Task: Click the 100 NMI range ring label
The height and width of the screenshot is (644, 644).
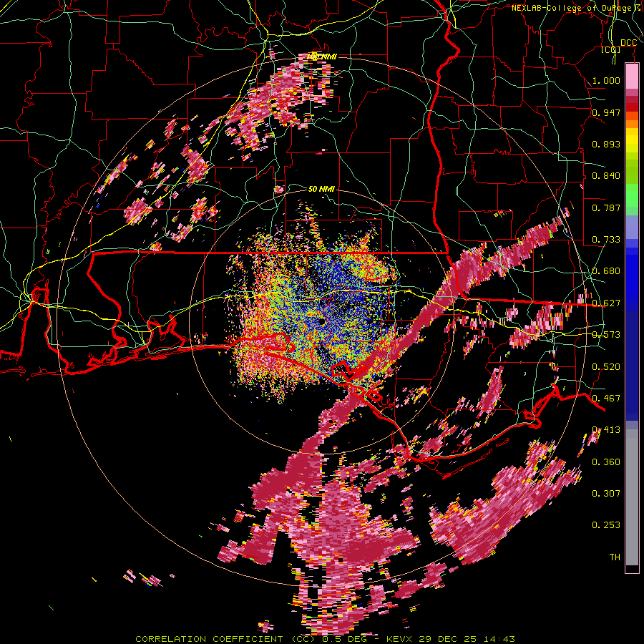Action: point(322,57)
